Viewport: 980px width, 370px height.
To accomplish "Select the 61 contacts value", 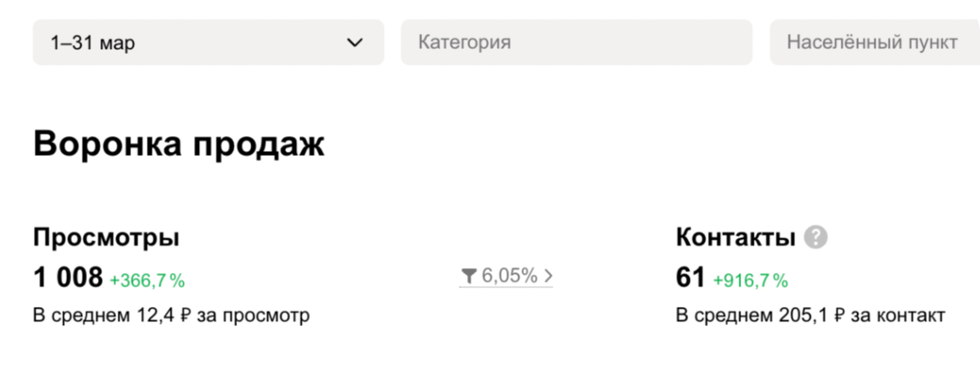I will [690, 277].
